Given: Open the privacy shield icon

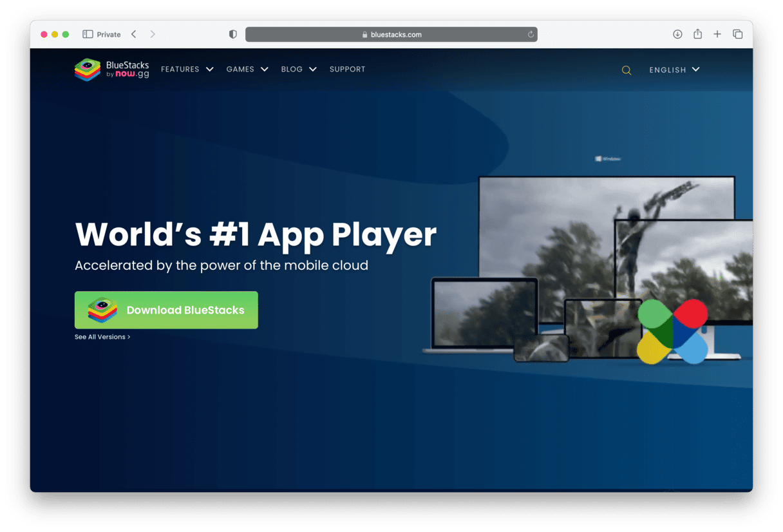Looking at the screenshot, I should [x=233, y=34].
